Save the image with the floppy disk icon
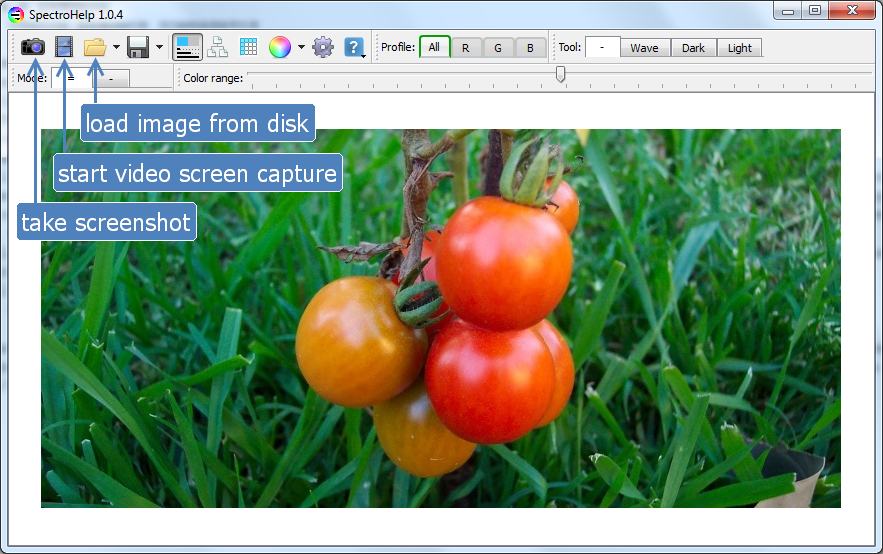Screen dimensions: 883x554 [x=137, y=47]
